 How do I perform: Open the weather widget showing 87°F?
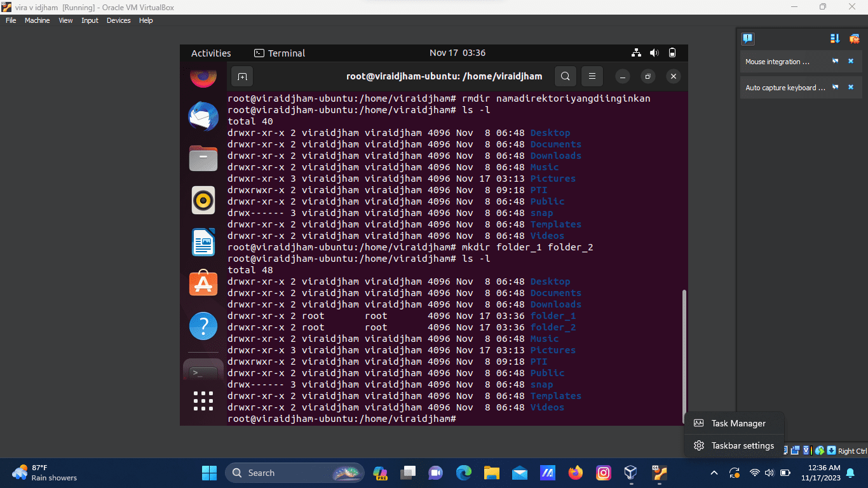44,473
